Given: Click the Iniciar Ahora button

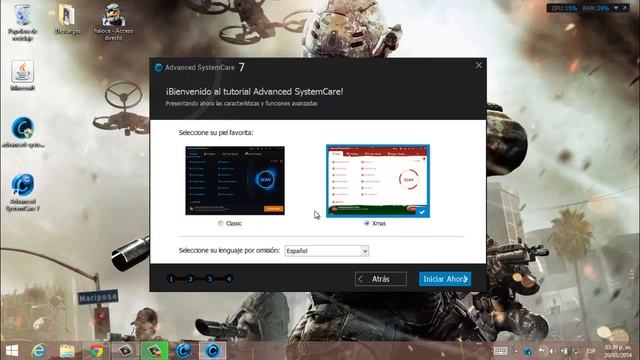Looking at the screenshot, I should [445, 279].
